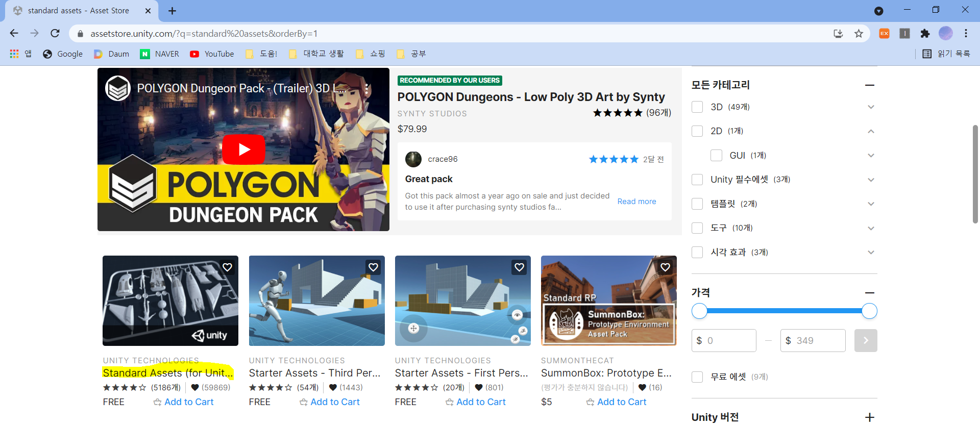This screenshot has width=980, height=426.
Task: Expand the 3D category chevron
Action: click(871, 107)
